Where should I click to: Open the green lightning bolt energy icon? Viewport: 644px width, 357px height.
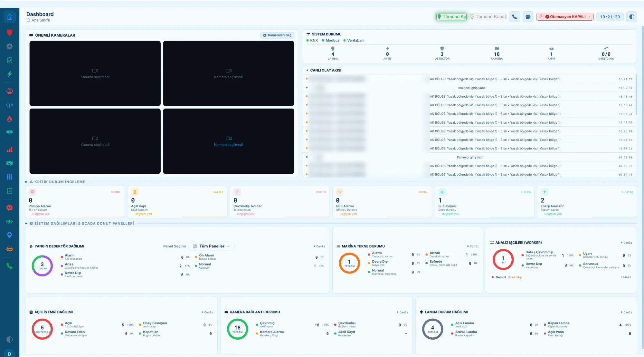pyautogui.click(x=10, y=74)
